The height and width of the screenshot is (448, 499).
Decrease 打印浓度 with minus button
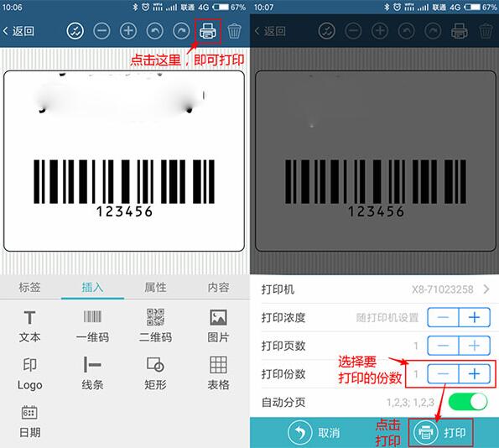click(x=443, y=317)
